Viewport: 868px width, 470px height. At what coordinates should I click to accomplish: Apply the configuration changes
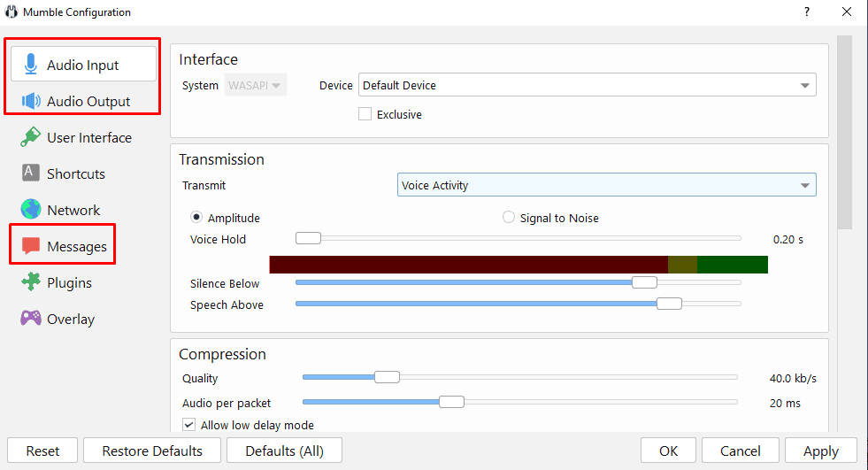pyautogui.click(x=821, y=451)
